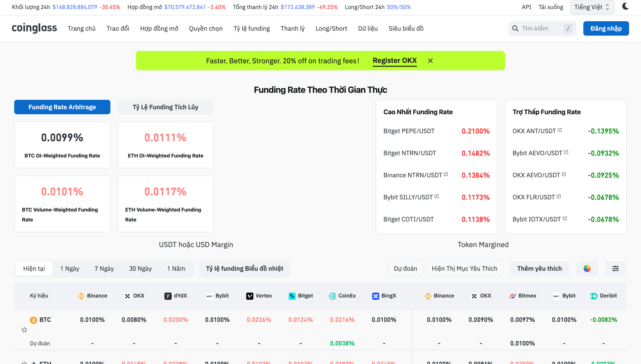
Task: Close the OKX promo banner
Action: pyautogui.click(x=430, y=61)
